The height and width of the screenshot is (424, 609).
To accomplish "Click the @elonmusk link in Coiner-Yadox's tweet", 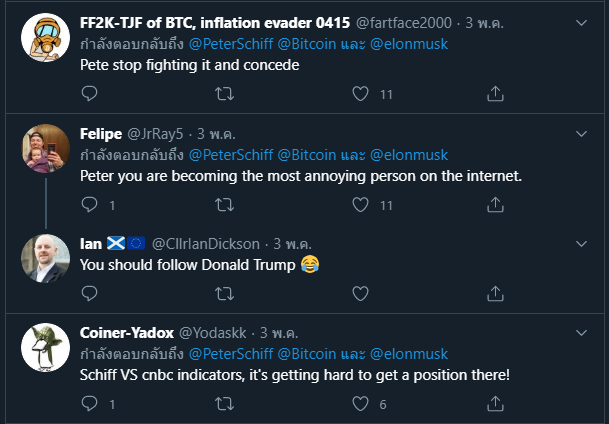I will tap(409, 354).
